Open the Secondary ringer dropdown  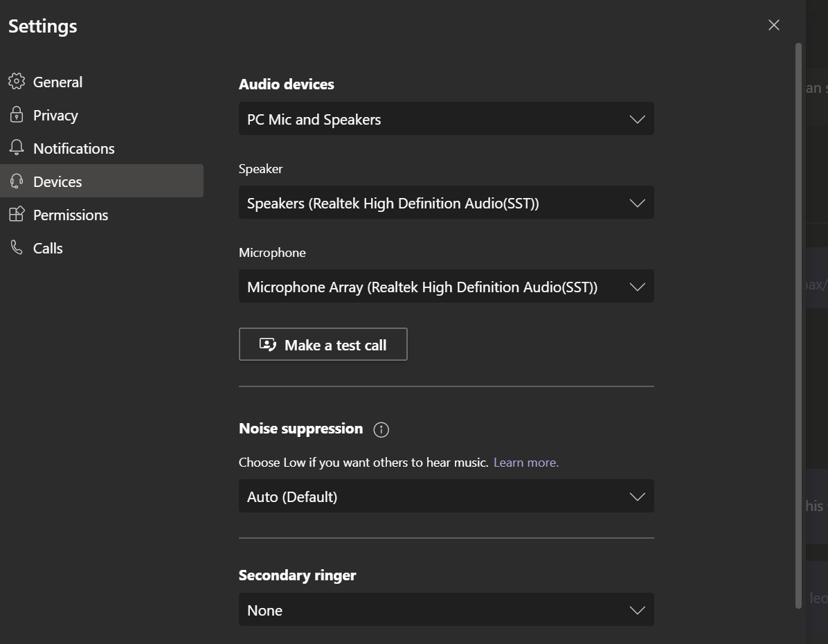pos(446,610)
